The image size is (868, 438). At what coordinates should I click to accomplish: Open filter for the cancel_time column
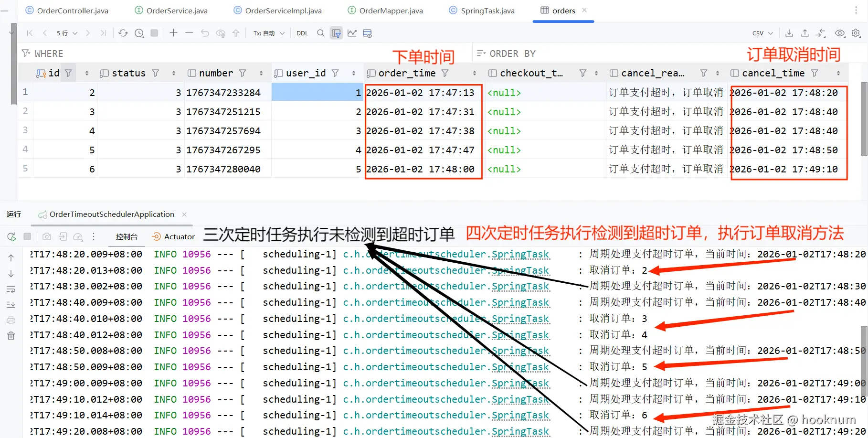pos(815,73)
